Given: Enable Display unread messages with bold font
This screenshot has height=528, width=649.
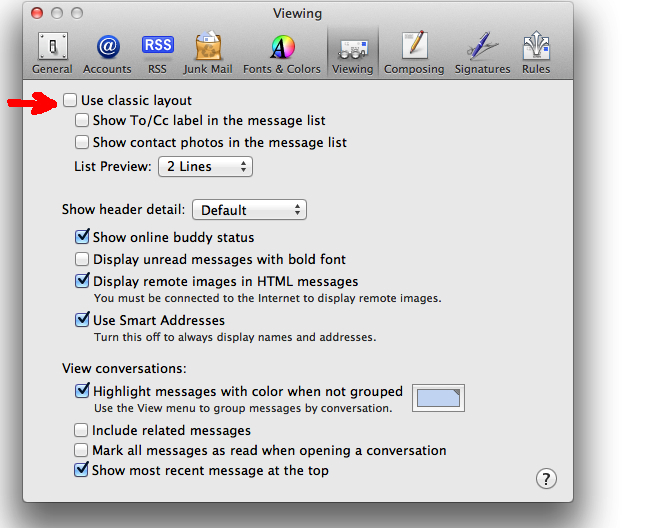Looking at the screenshot, I should point(82,259).
